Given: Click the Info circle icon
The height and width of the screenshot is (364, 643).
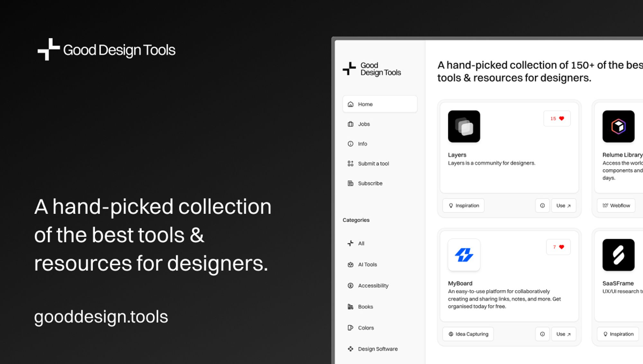Looking at the screenshot, I should coord(351,143).
